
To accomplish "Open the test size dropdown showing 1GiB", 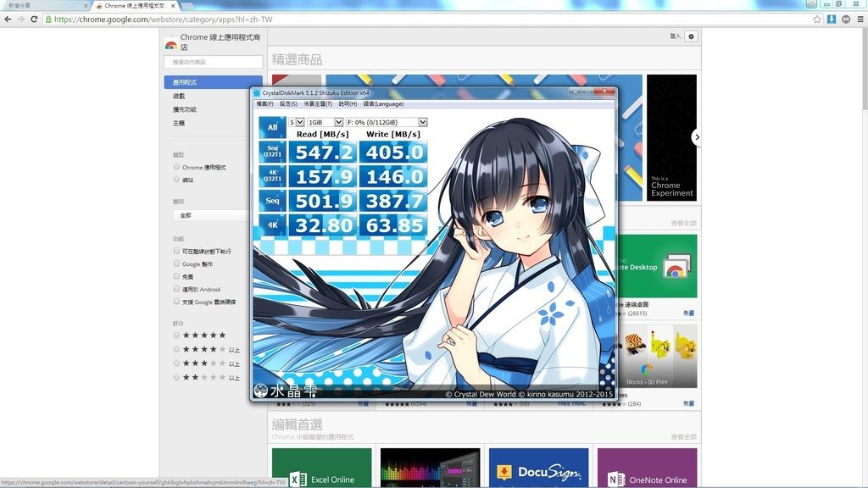I will (325, 122).
